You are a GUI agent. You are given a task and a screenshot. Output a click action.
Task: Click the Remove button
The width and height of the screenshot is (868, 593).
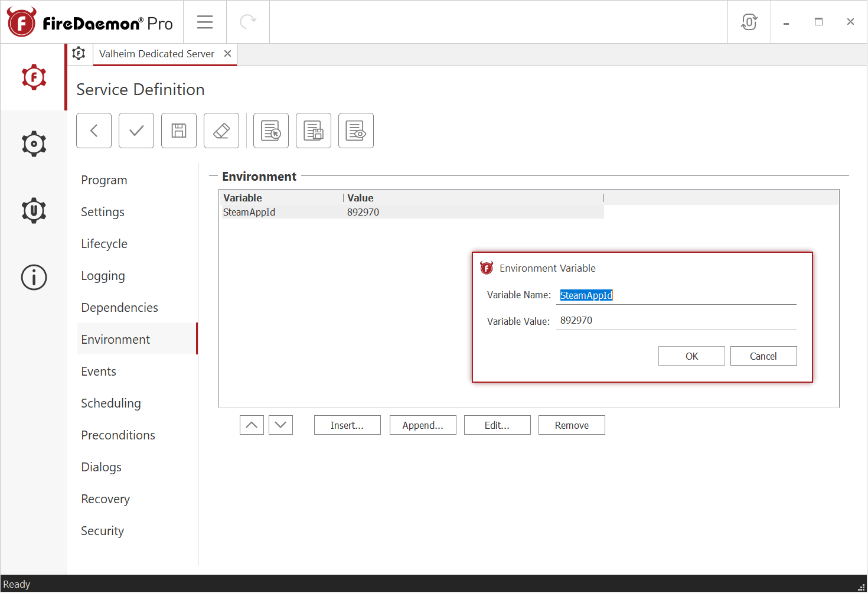572,425
